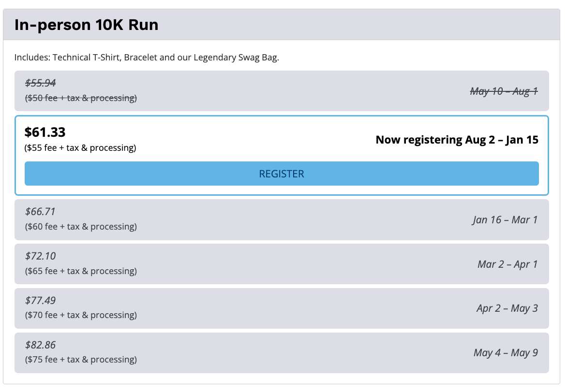Click Now registering Aug 2 – Jan 15 text
Screen dimensions: 567x392
click(457, 140)
